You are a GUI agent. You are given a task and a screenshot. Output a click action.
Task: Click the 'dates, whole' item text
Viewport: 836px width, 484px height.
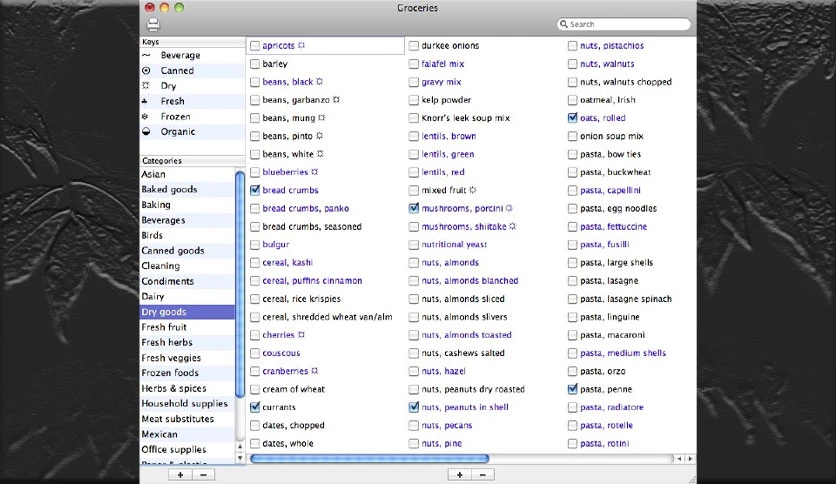tap(288, 443)
